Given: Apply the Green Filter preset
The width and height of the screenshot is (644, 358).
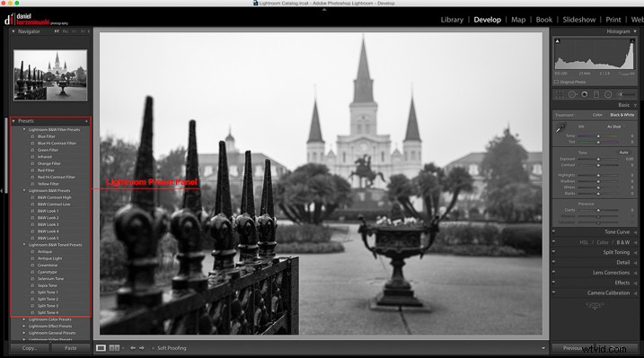Looking at the screenshot, I should click(x=49, y=150).
